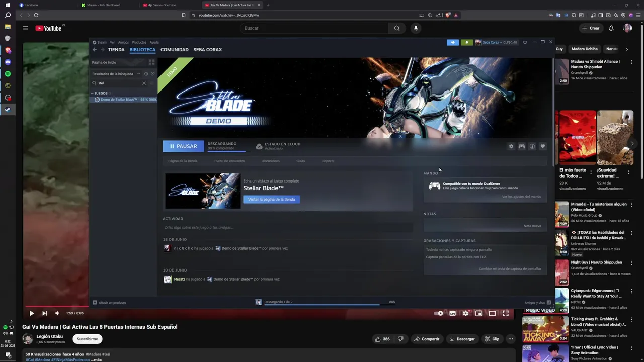
Task: Open advanced filter options beside search
Action: pyautogui.click(x=152, y=83)
